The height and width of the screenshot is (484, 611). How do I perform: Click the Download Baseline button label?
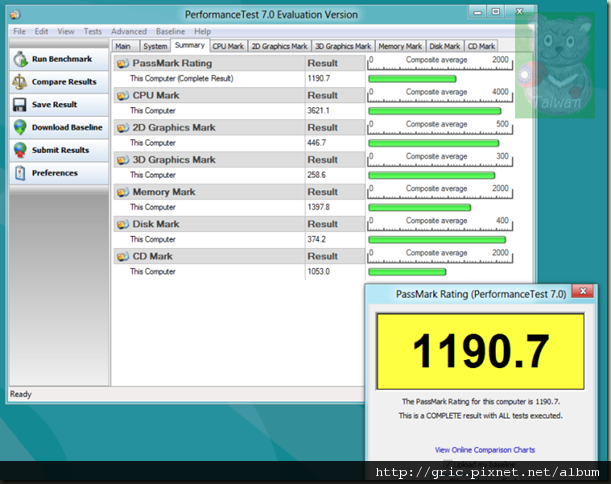click(67, 127)
